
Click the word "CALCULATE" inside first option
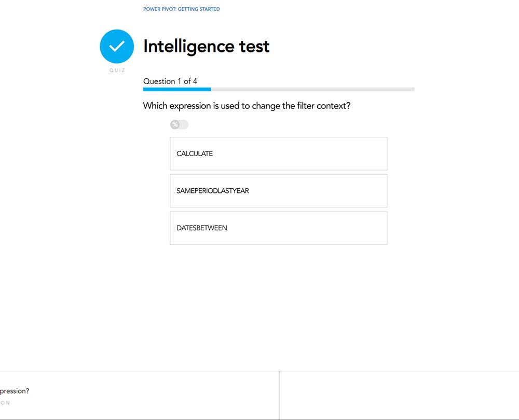(x=195, y=153)
